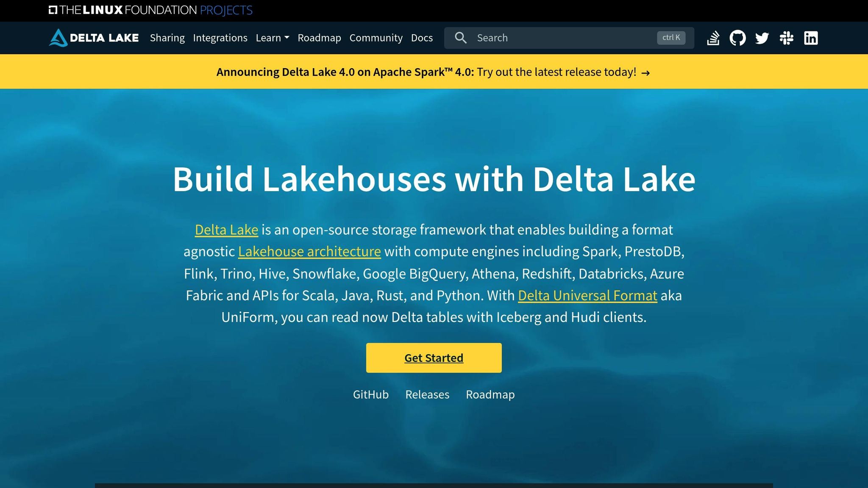Click the Stack Overflow icon
868x488 pixels.
[713, 38]
